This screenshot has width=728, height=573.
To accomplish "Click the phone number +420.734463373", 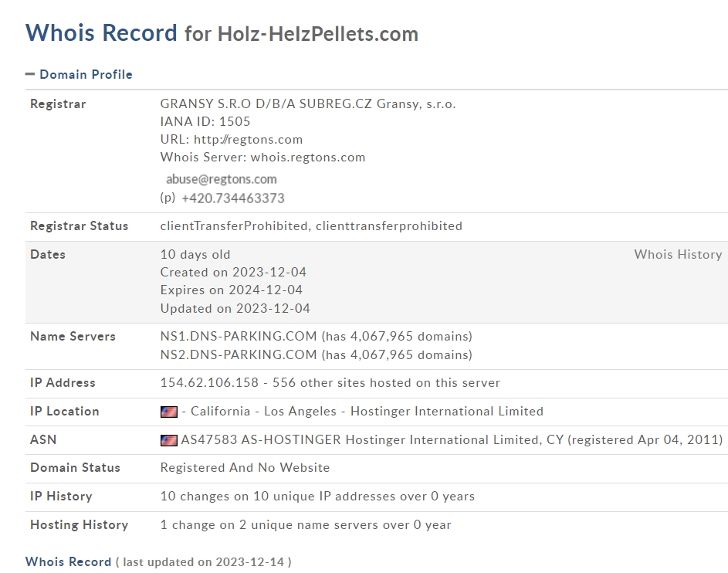I will pos(233,198).
